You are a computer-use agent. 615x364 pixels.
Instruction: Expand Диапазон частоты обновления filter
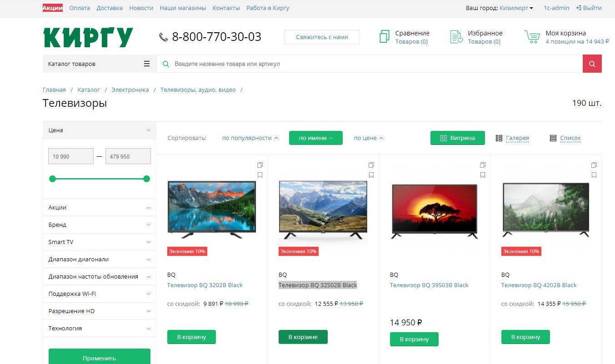coord(100,276)
